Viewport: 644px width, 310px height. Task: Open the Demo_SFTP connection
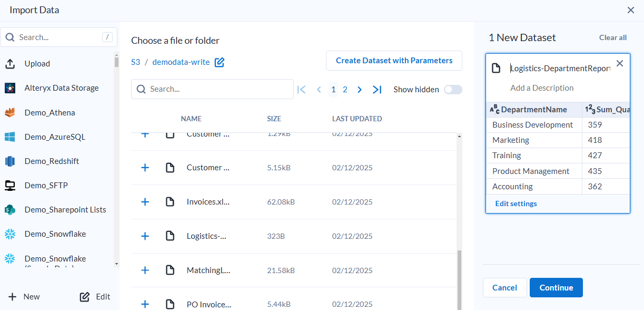tap(46, 186)
